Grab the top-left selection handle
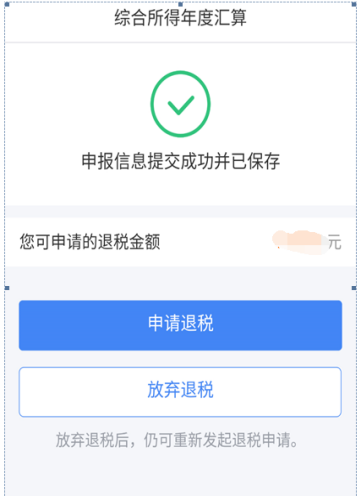 (x=7, y=5)
